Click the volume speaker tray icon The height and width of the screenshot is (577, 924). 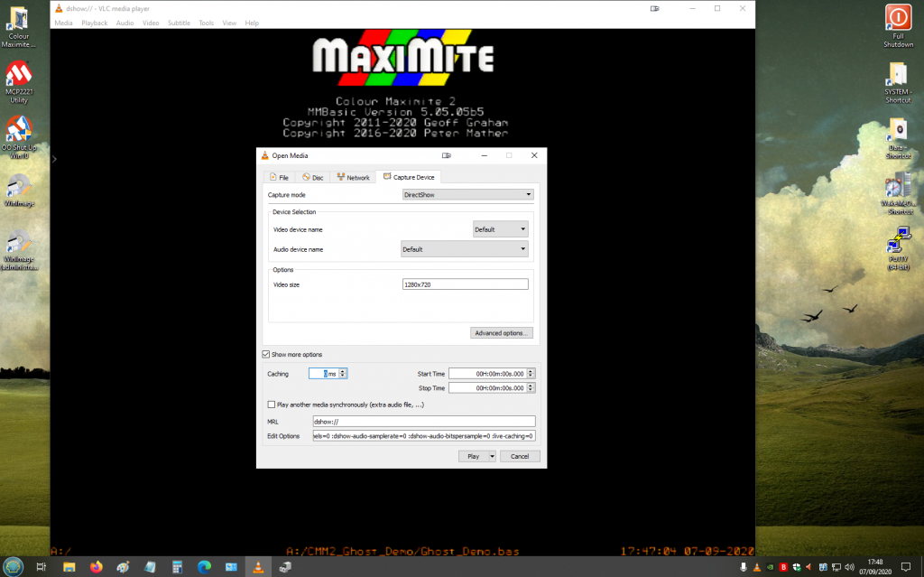(x=849, y=567)
